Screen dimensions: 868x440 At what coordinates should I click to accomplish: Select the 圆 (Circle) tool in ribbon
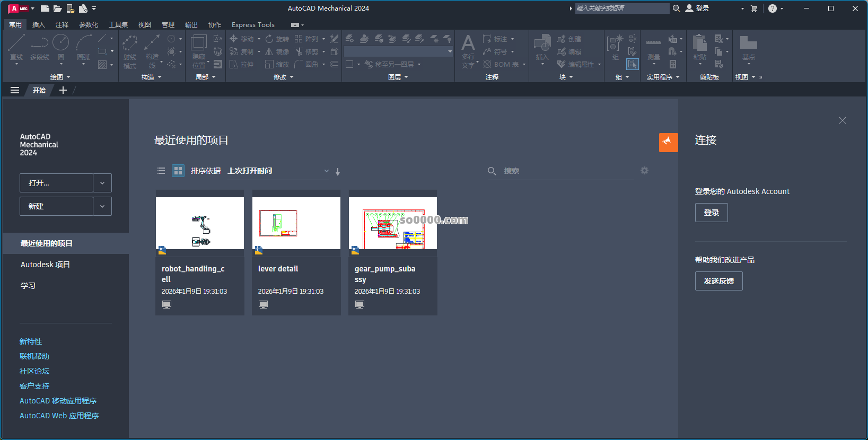pyautogui.click(x=60, y=45)
